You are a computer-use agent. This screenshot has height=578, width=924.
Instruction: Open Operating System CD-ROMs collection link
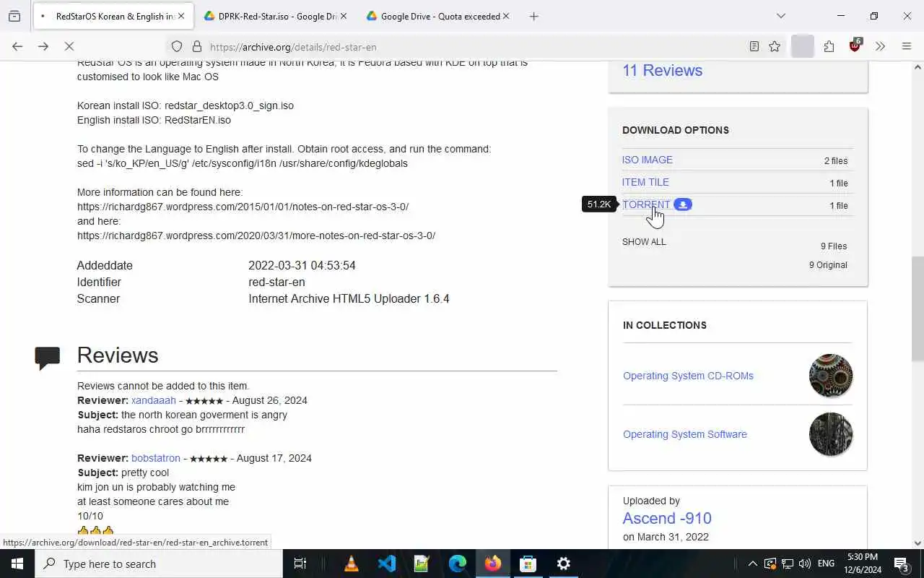688,376
